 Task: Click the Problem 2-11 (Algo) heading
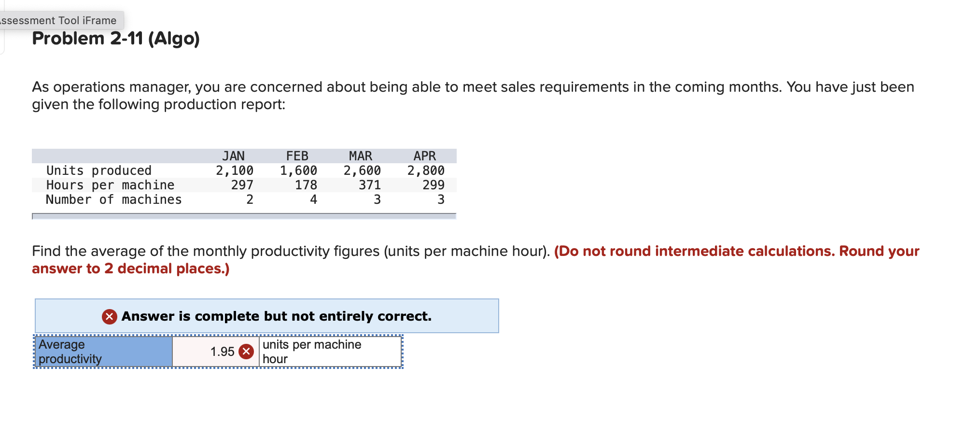click(x=116, y=39)
